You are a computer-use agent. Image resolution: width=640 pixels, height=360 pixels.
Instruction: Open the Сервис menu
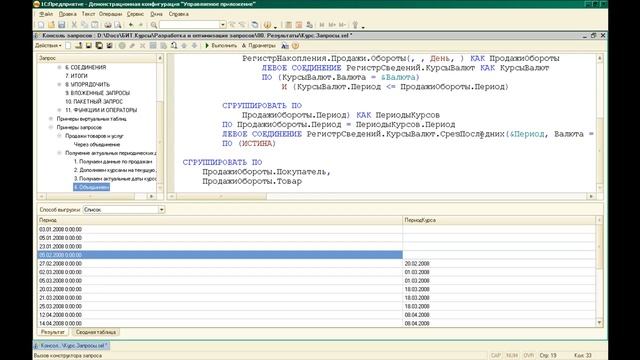coord(135,14)
